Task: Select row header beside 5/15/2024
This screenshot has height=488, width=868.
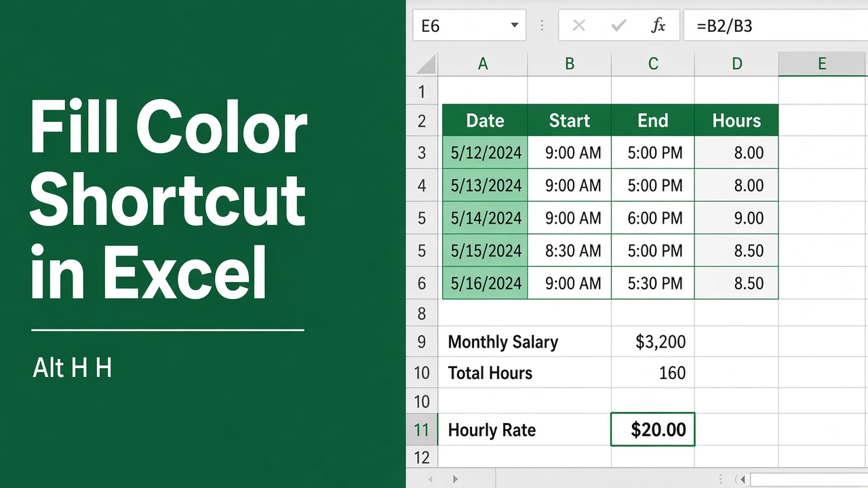Action: pos(422,250)
